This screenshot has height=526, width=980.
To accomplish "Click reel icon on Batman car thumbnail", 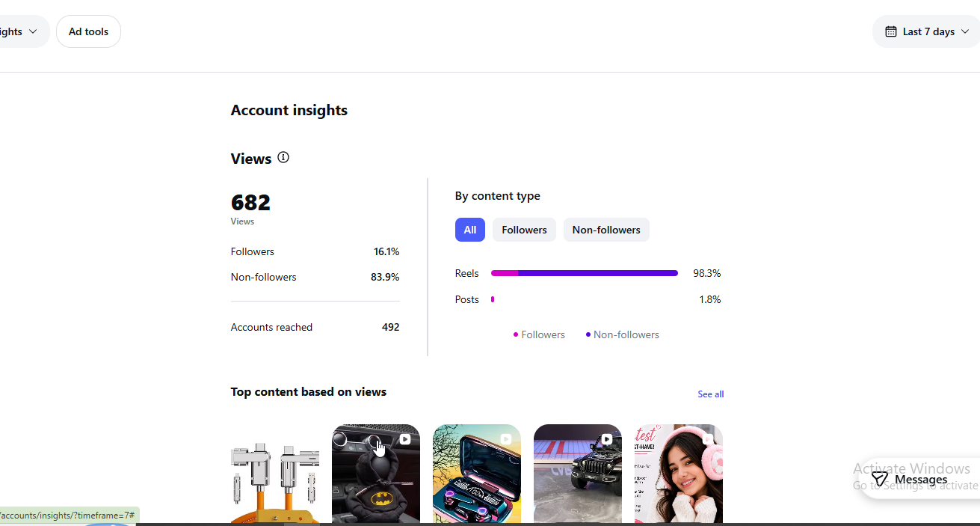I will pyautogui.click(x=404, y=439).
